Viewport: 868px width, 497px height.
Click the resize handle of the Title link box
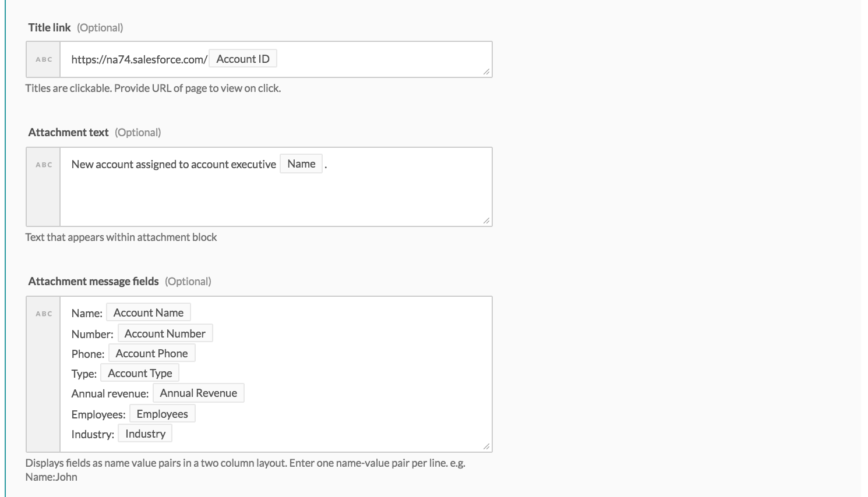[486, 72]
